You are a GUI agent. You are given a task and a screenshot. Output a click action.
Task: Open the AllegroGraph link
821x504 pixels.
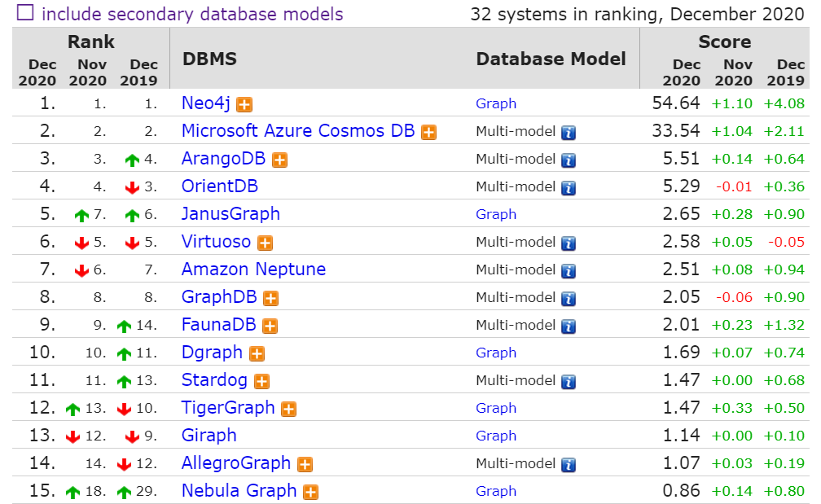click(236, 463)
